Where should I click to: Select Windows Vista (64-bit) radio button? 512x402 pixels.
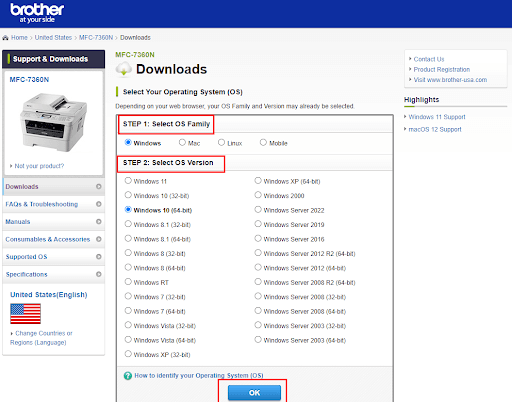coord(128,340)
